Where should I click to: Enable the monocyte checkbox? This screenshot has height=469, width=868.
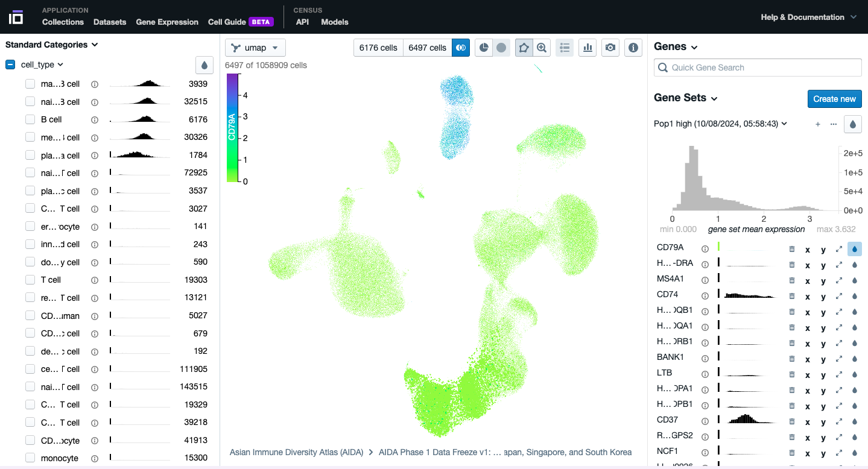coord(30,458)
